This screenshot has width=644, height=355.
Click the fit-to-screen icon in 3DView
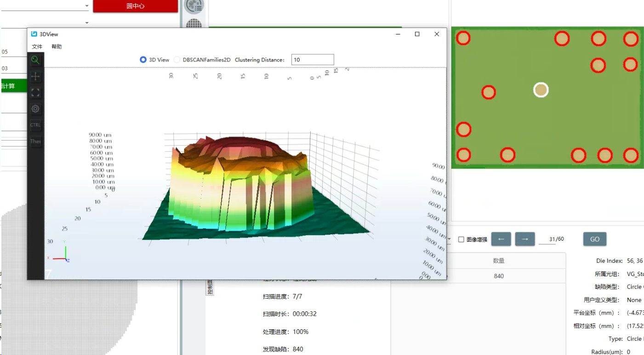pos(35,93)
